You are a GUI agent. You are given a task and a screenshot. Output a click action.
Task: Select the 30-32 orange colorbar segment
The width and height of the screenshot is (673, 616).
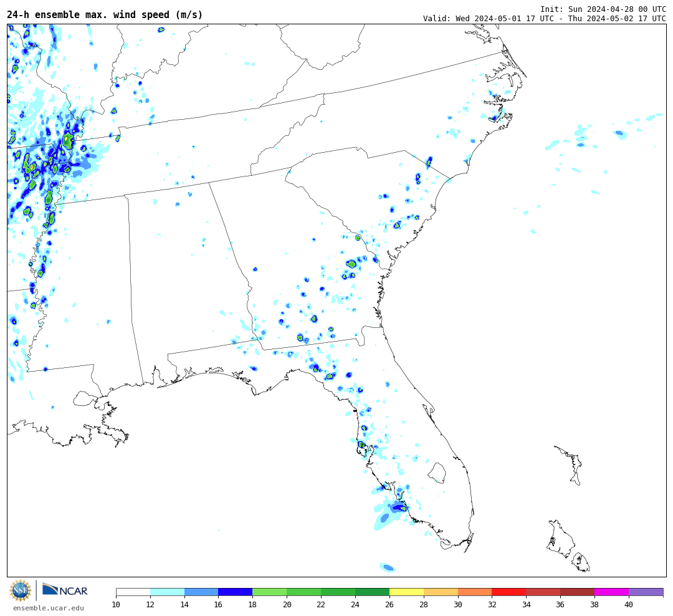point(475,592)
